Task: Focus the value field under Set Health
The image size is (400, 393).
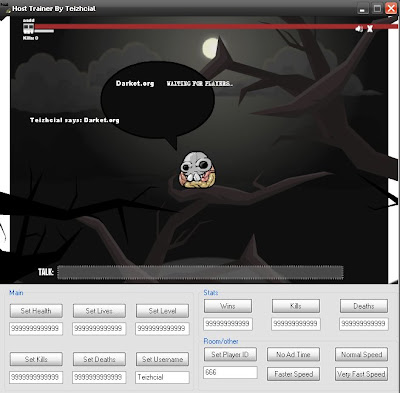Action: 36,329
